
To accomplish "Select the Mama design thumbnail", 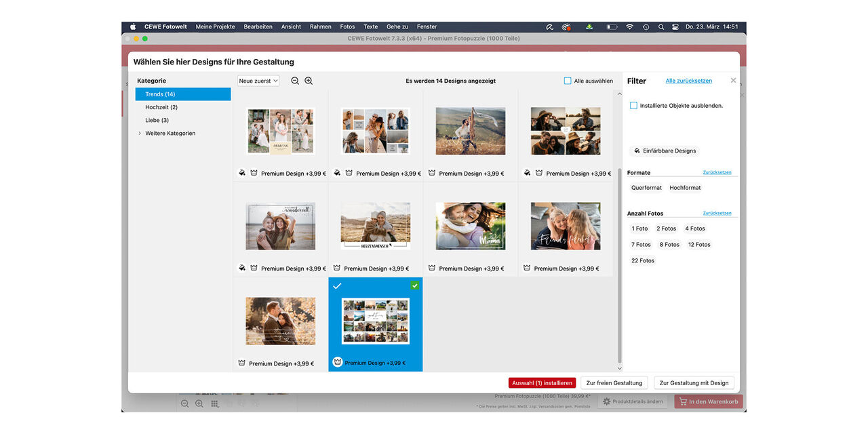I will tap(471, 226).
